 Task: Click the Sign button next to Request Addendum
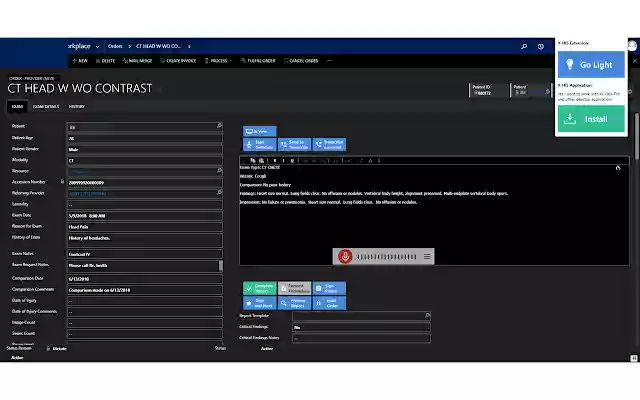pos(329,288)
